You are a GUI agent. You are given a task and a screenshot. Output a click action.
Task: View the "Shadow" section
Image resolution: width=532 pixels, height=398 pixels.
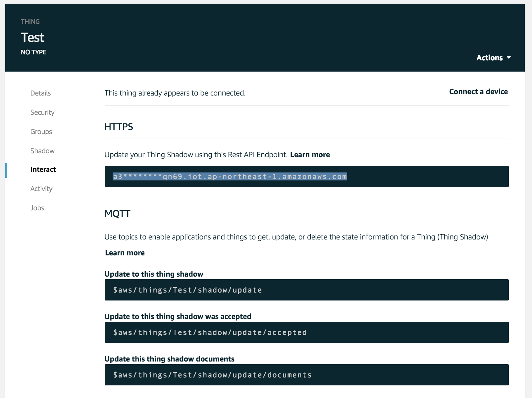pos(42,151)
